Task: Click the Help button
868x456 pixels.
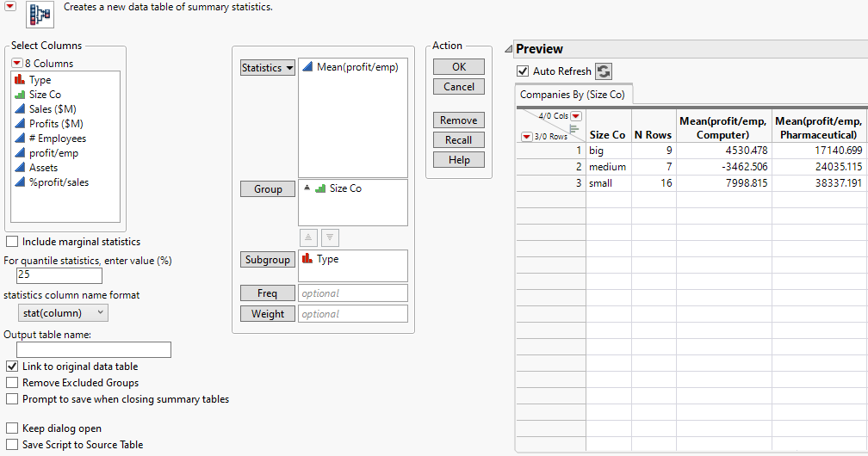Action: tap(459, 160)
